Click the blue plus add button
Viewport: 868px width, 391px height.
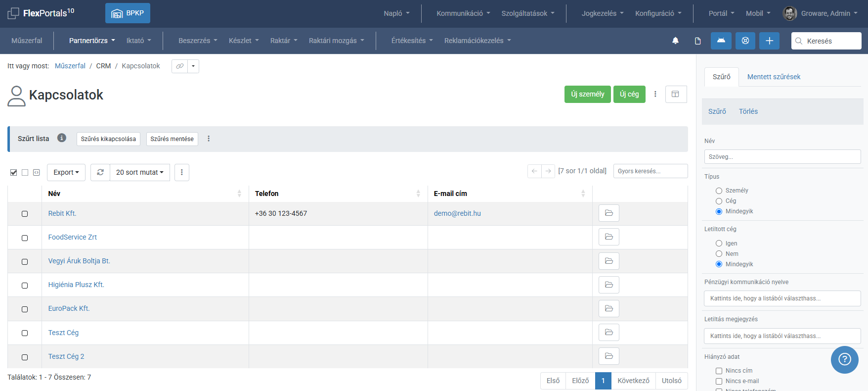(770, 41)
